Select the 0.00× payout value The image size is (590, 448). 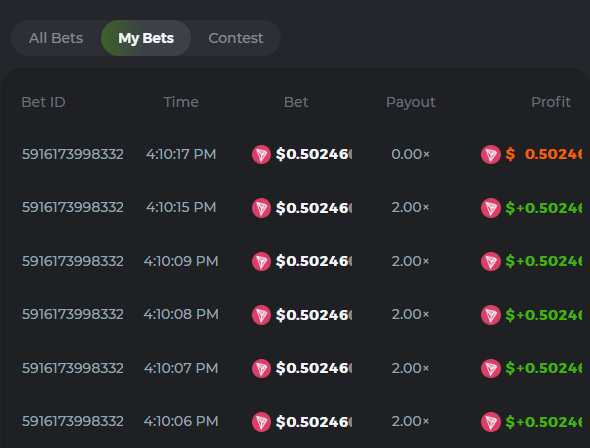410,154
